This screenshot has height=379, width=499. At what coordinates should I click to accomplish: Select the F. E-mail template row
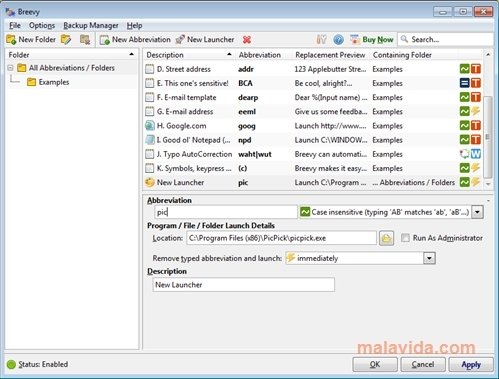pyautogui.click(x=313, y=98)
